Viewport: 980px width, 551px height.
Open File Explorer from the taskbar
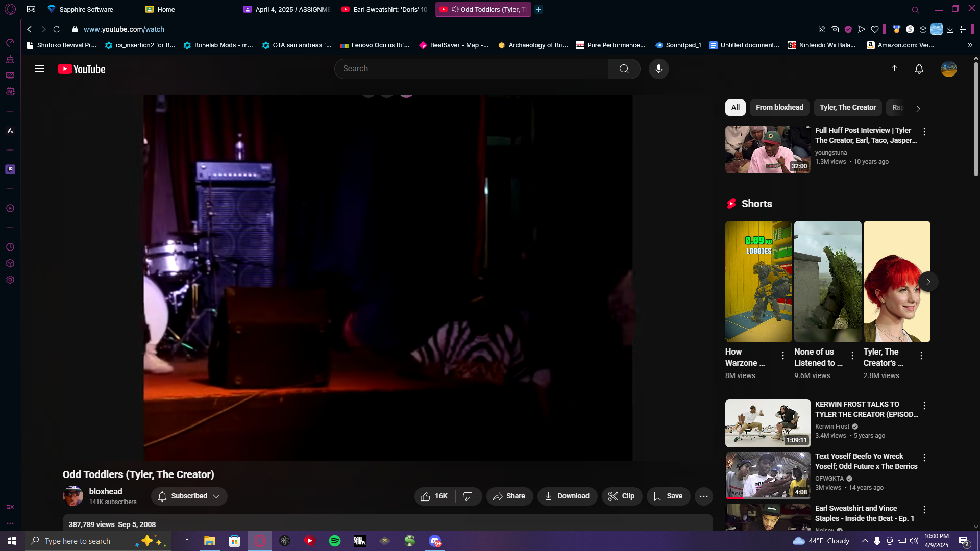(209, 541)
